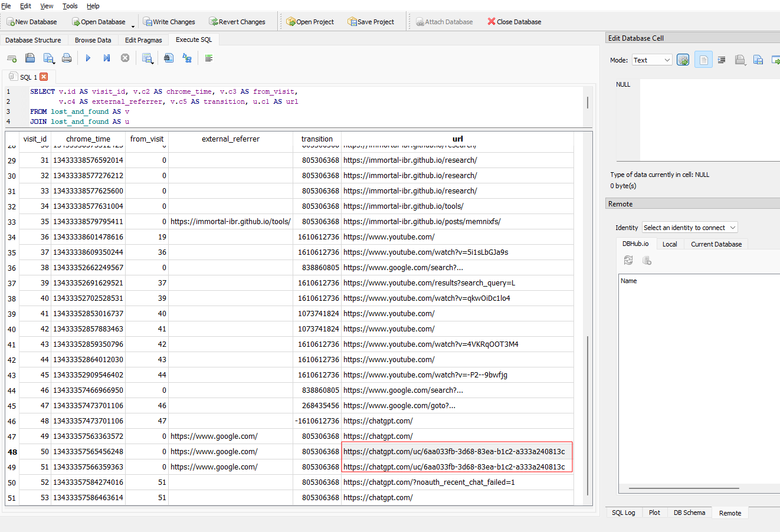Stop SQL execution icon
This screenshot has width=780, height=532.
click(125, 58)
